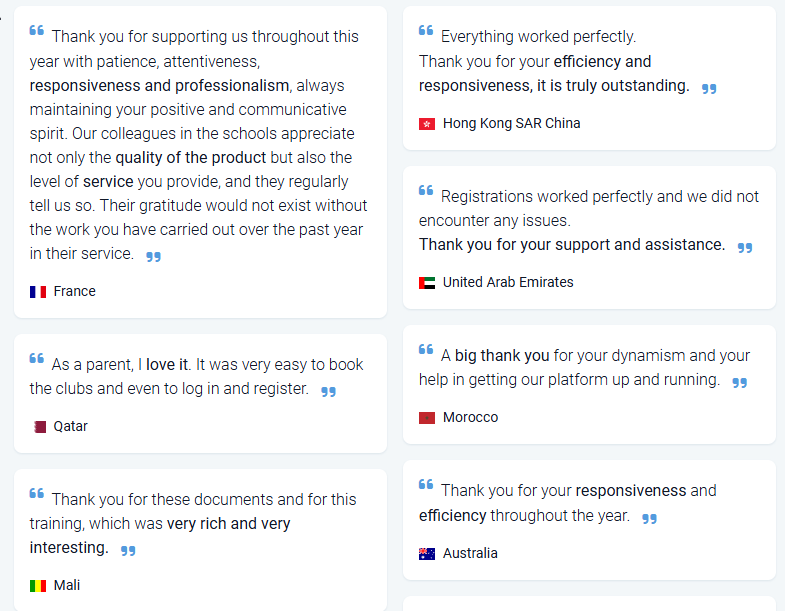Screen dimensions: 785x611
Task: Click closing quote icon of Mali testimonial
Action: [x=128, y=551]
